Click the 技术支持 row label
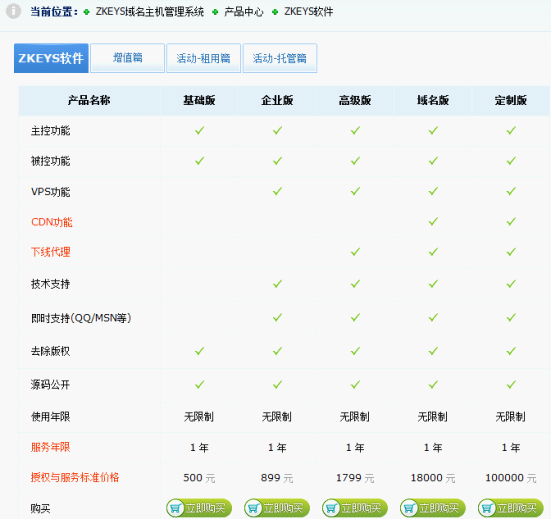 50,284
